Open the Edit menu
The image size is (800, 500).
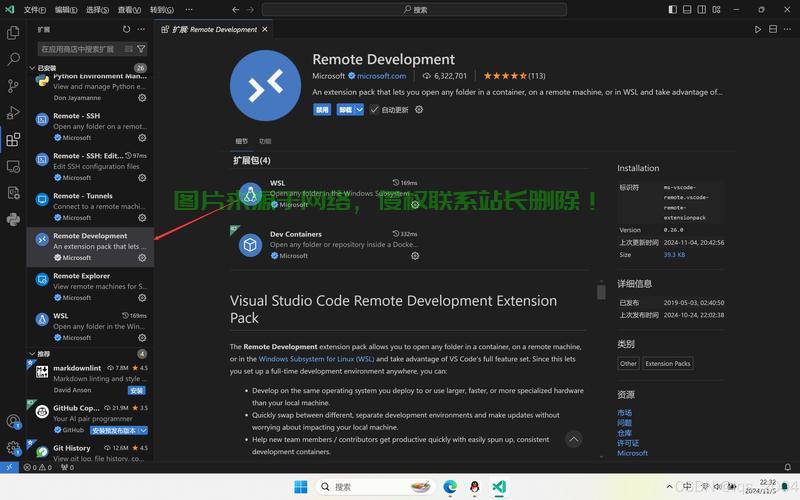point(66,10)
